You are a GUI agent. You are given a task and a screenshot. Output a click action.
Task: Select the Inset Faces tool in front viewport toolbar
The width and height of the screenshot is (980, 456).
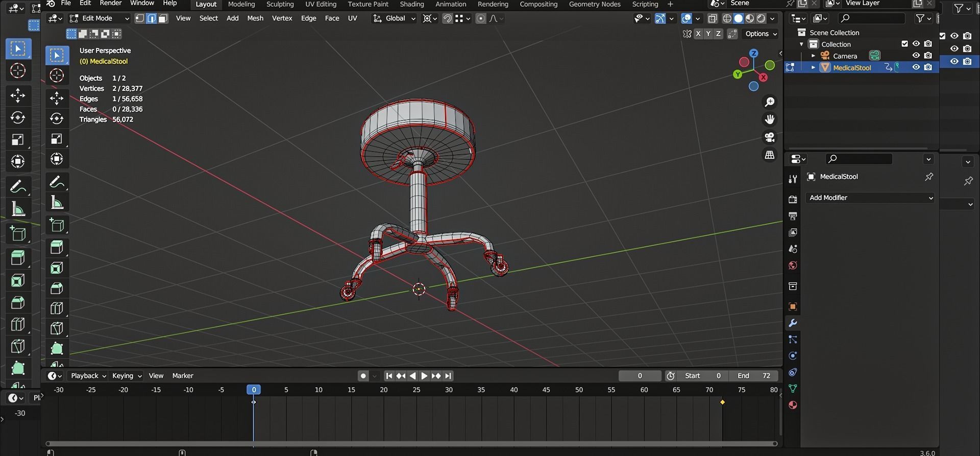point(57,268)
